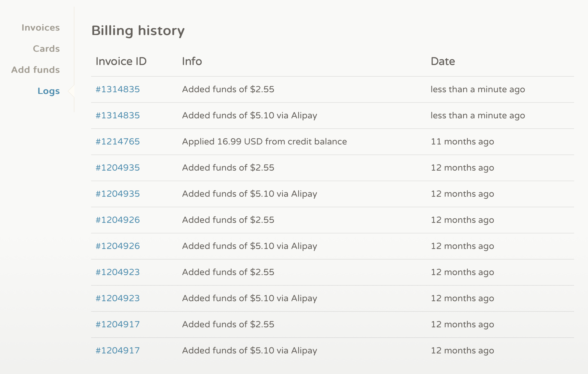Image resolution: width=588 pixels, height=374 pixels.
Task: Select Add funds in the sidebar
Action: [x=36, y=70]
